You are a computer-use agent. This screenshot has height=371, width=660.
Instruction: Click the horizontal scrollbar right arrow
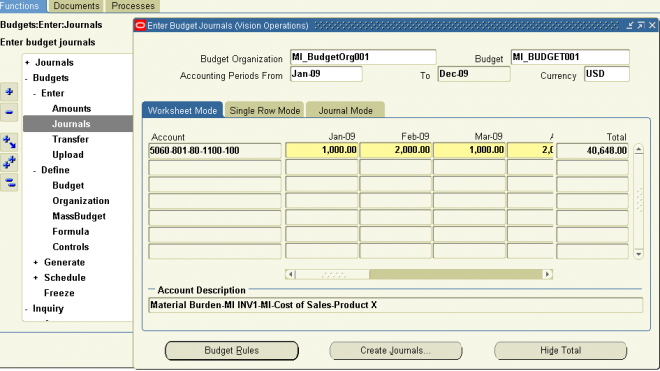coord(547,274)
